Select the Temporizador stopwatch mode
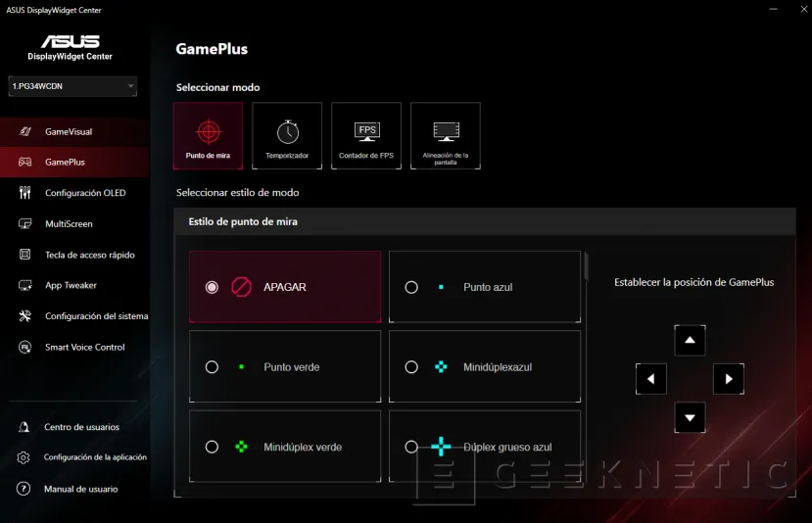Image resolution: width=812 pixels, height=523 pixels. coord(287,136)
